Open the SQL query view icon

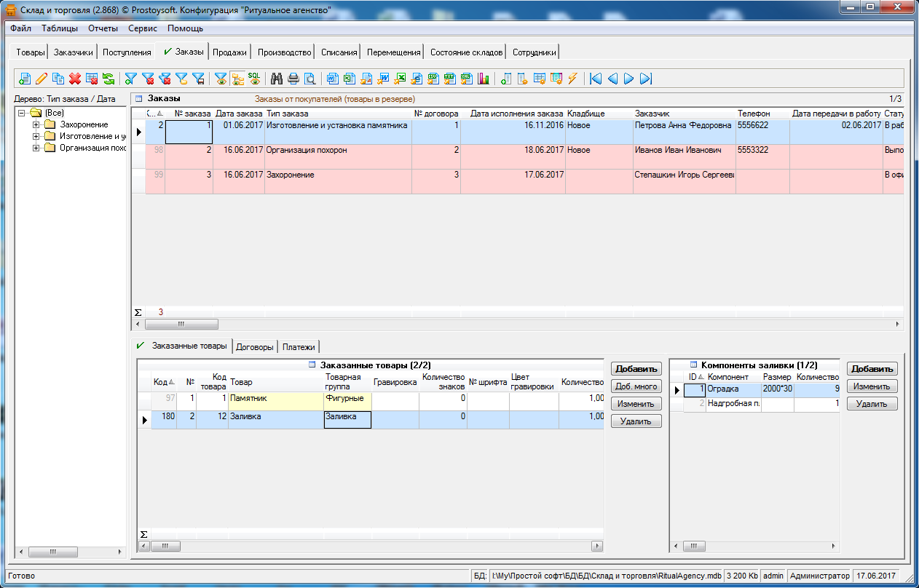point(254,78)
